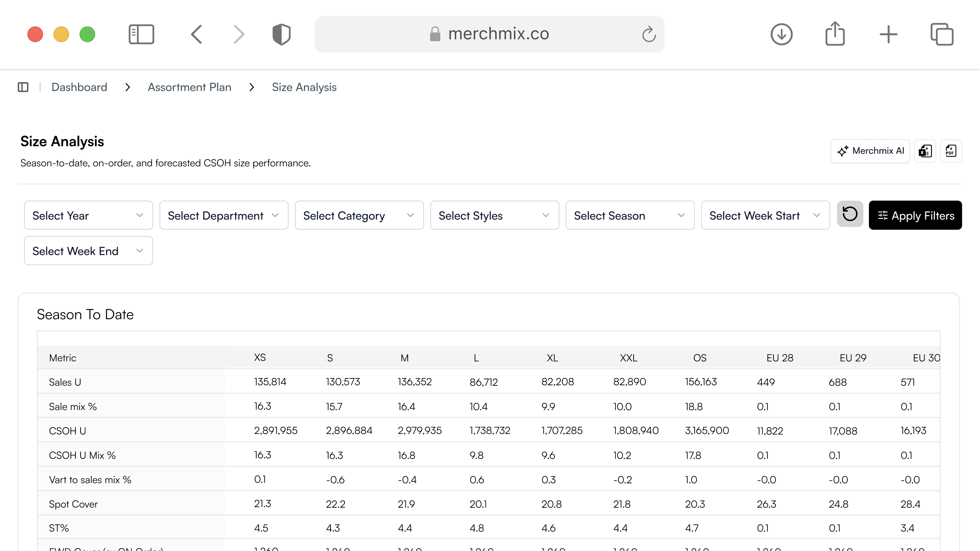The height and width of the screenshot is (551, 980).
Task: Go back to the previous page
Action: tap(197, 34)
